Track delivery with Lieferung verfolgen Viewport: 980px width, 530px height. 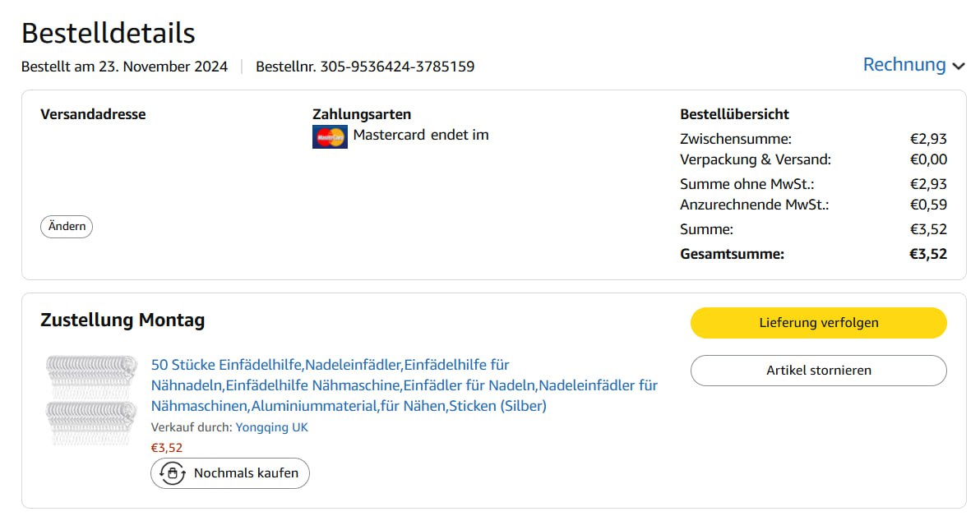(x=818, y=323)
